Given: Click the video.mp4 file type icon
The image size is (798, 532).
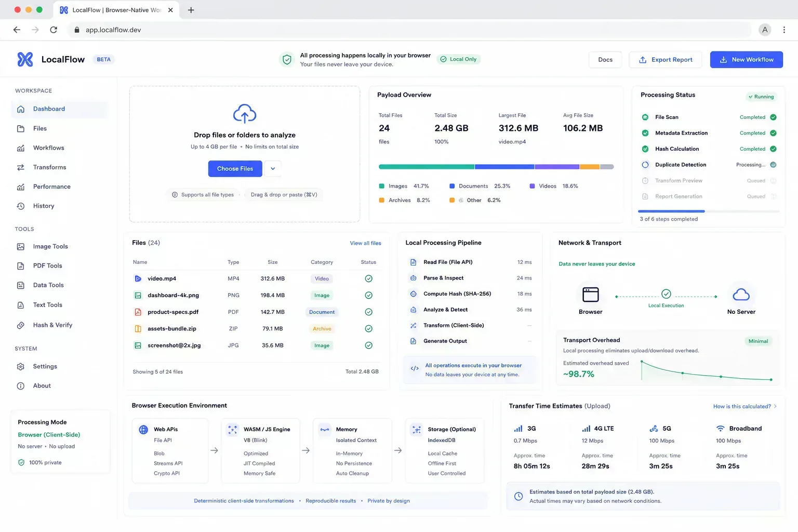Looking at the screenshot, I should coord(138,278).
